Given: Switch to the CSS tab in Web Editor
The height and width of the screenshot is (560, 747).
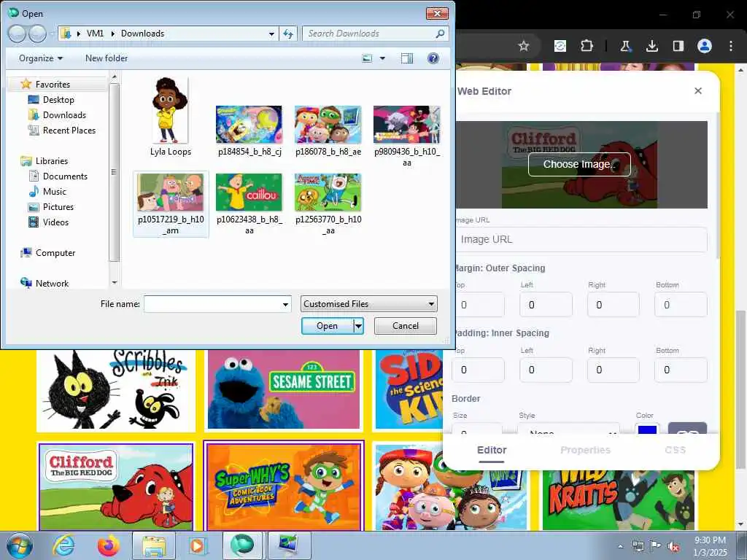Looking at the screenshot, I should [675, 450].
